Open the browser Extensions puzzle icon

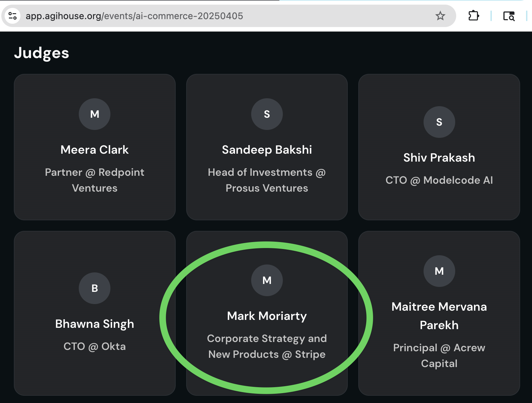(x=474, y=16)
